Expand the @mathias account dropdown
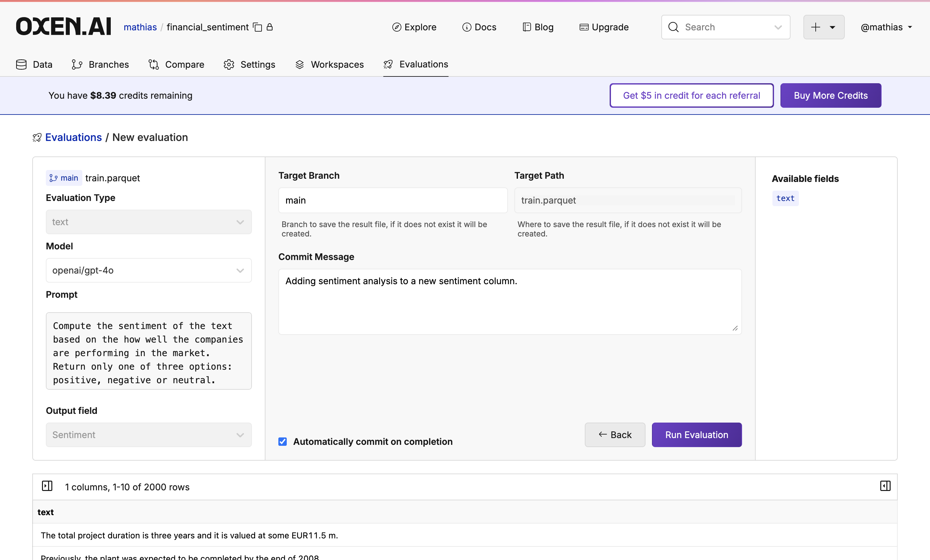930x560 pixels. point(886,27)
